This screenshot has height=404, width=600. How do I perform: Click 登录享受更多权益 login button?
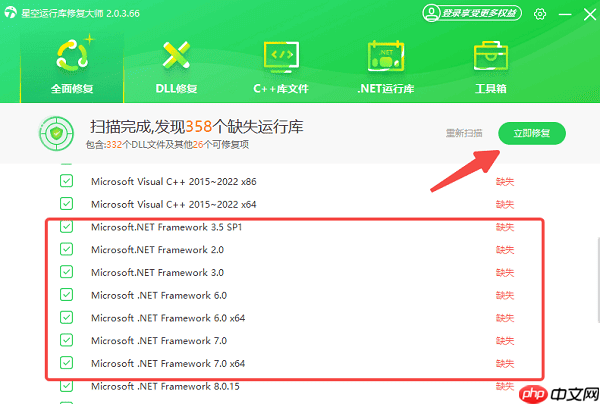click(472, 13)
